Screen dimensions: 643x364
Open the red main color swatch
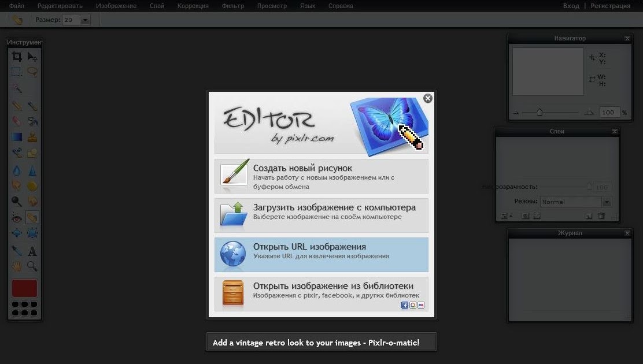pyautogui.click(x=25, y=288)
